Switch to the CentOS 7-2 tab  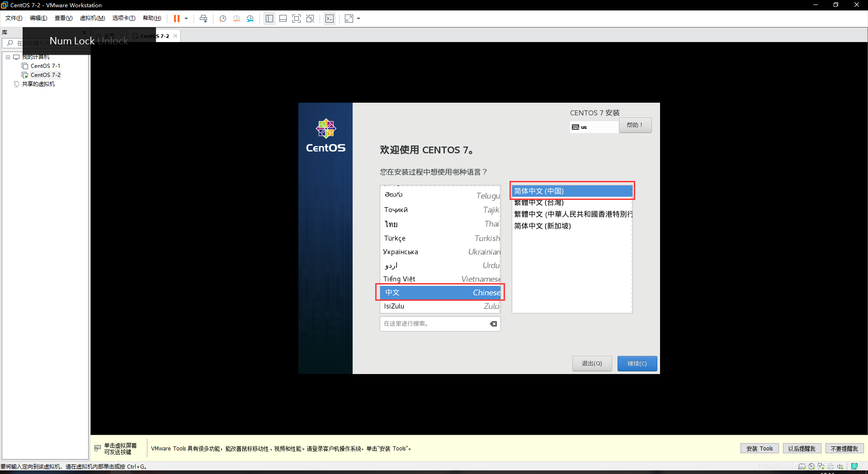(x=154, y=36)
